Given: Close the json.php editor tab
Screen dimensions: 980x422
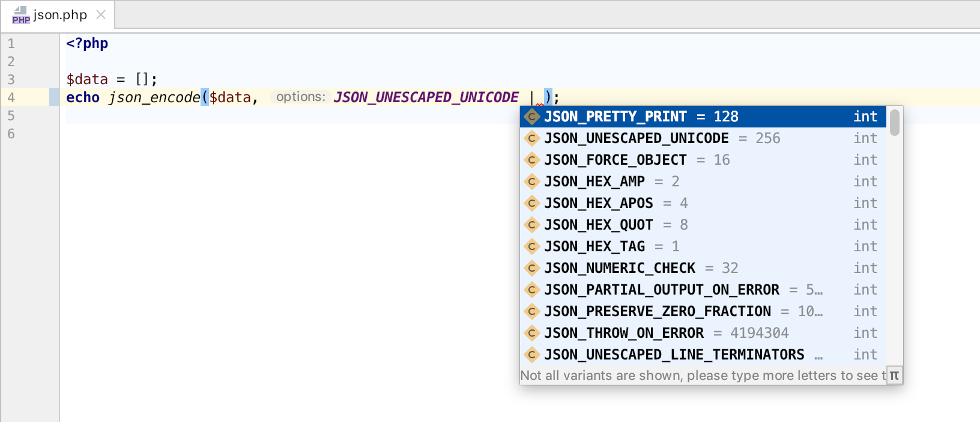Looking at the screenshot, I should point(101,14).
